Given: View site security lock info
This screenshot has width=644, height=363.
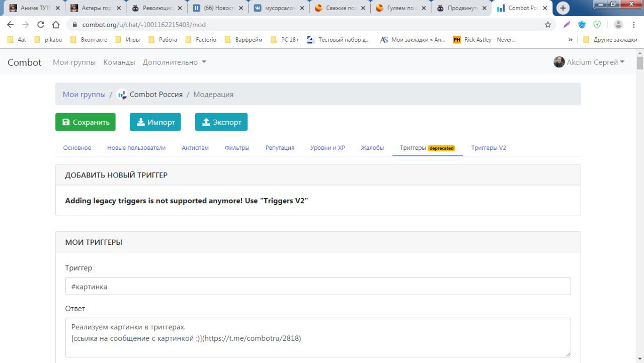Looking at the screenshot, I should click(x=74, y=25).
